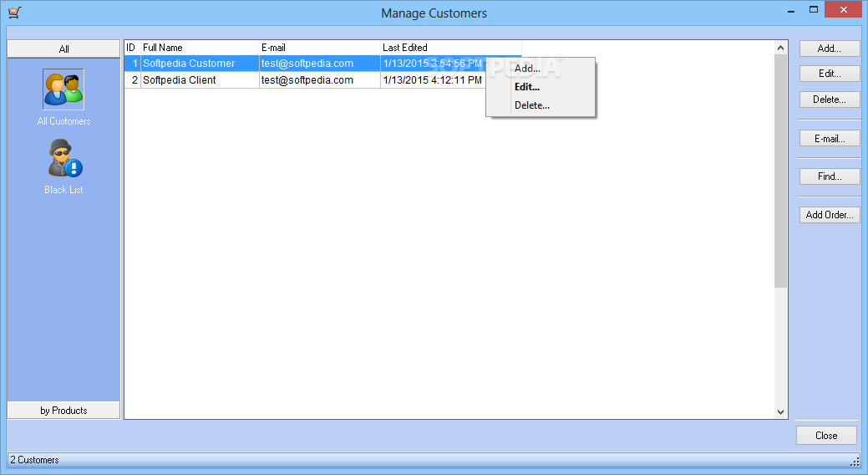This screenshot has width=868, height=475.
Task: Click the Find... button
Action: tap(830, 176)
